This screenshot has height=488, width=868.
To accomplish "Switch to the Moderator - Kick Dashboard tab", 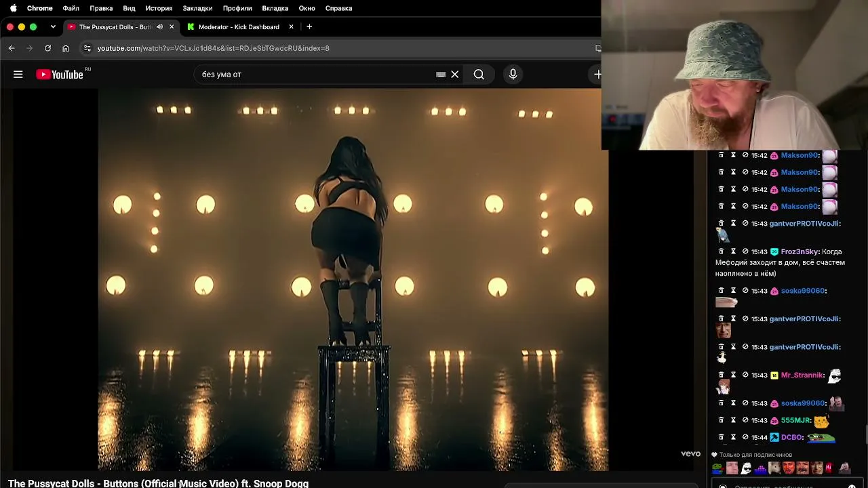I will coord(239,26).
